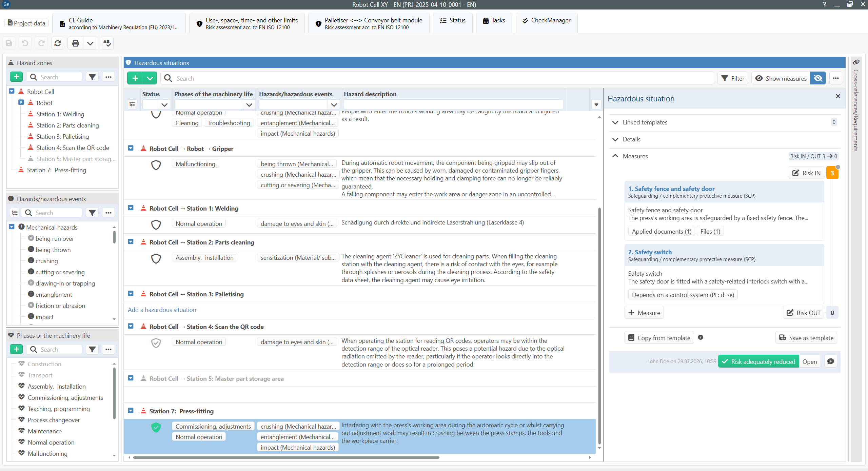Image resolution: width=868 pixels, height=471 pixels.
Task: Open the Project data tab
Action: click(26, 23)
